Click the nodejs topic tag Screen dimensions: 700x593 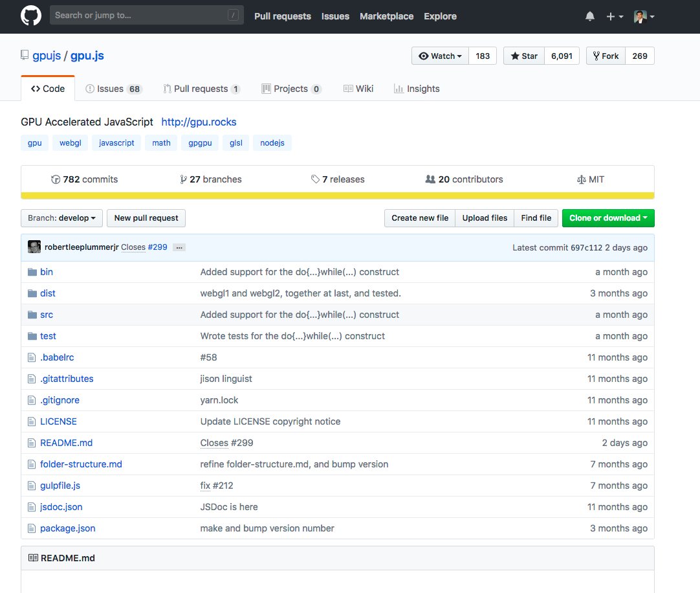272,143
